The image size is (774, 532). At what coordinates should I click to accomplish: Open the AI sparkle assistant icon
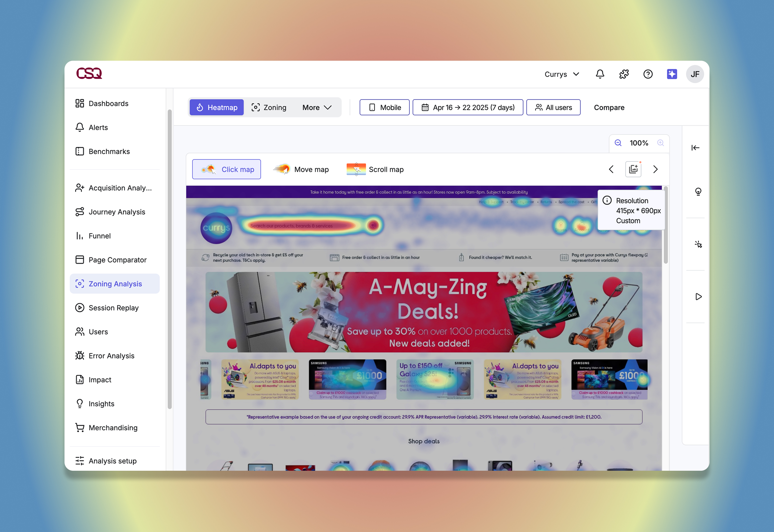[672, 74]
